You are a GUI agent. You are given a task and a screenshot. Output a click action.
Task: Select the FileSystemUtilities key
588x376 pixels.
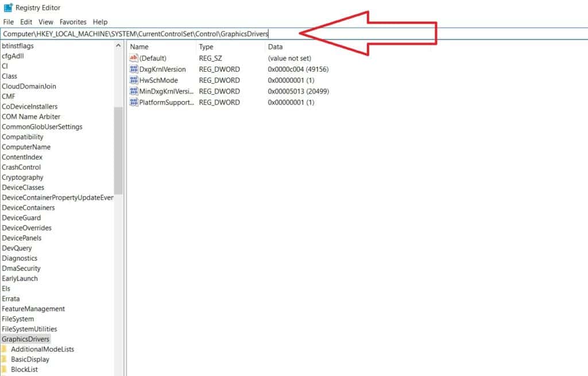coord(29,329)
